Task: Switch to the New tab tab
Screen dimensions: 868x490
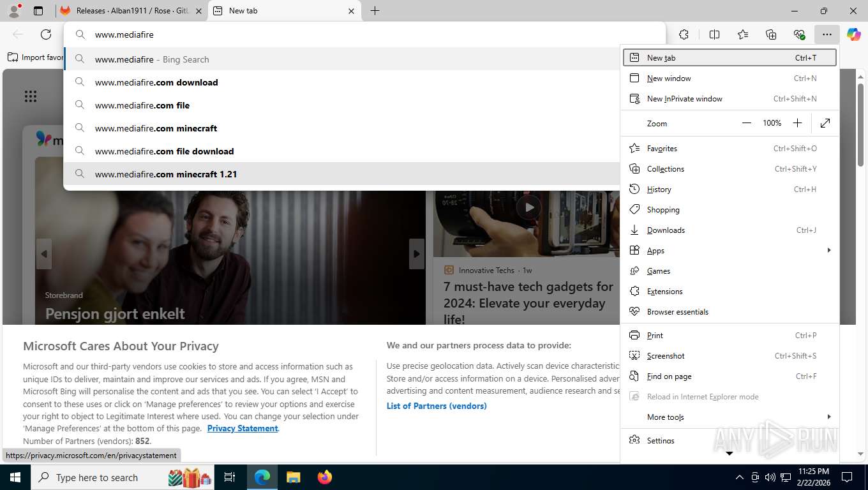Action: (285, 11)
